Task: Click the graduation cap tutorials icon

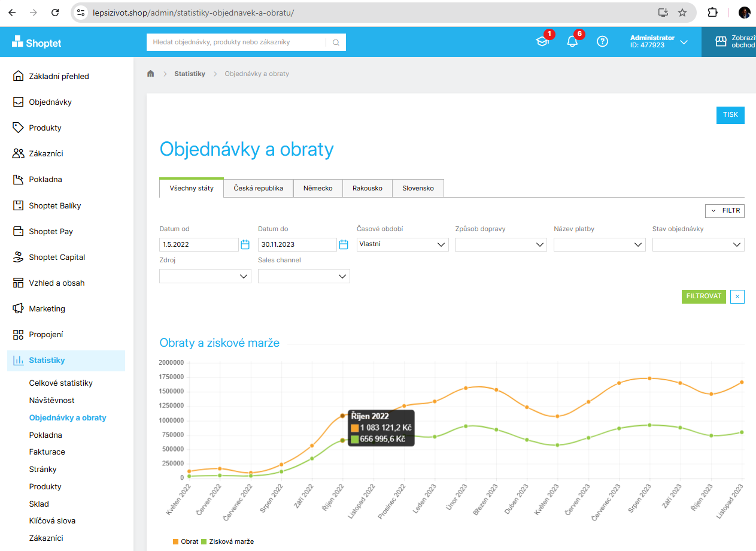Action: [542, 41]
